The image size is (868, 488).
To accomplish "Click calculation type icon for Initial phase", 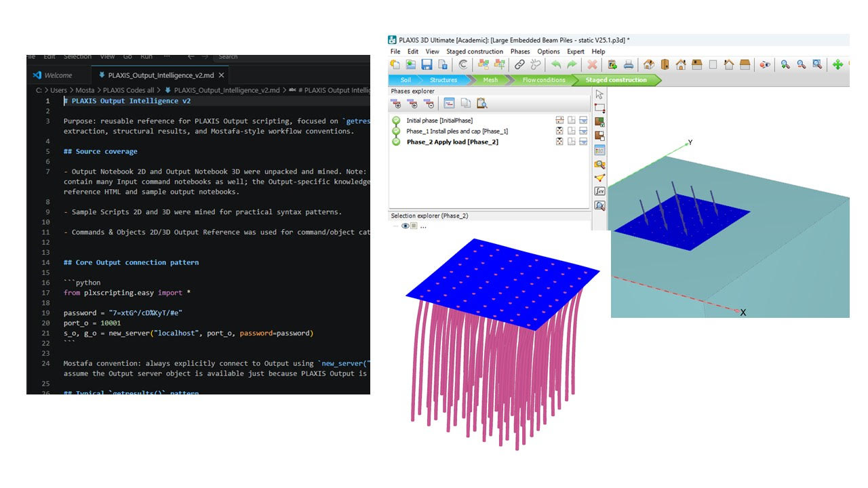I will point(560,121).
